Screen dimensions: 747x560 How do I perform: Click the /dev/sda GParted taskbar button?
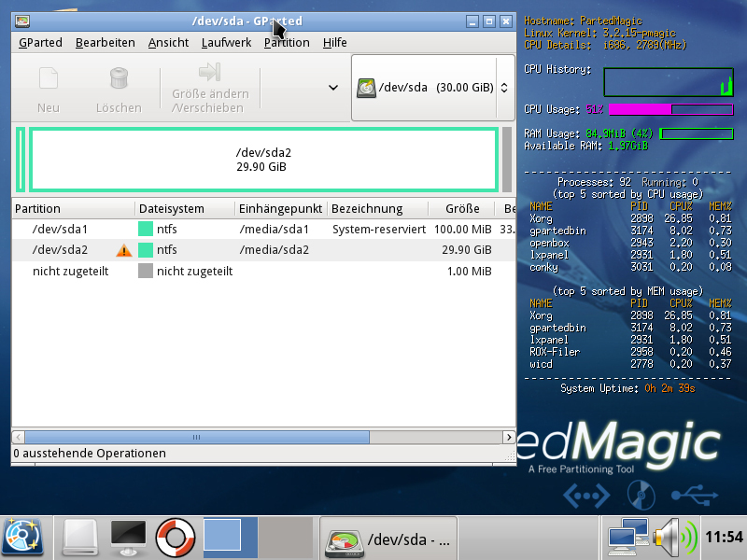[388, 539]
